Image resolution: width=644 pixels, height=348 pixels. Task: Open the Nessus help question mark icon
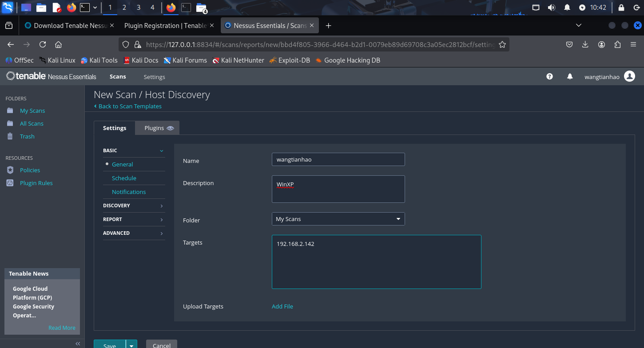549,76
